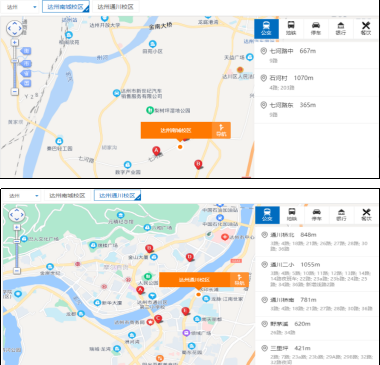Click red marker B on top map
This screenshot has width=380, height=365.
tap(198, 164)
